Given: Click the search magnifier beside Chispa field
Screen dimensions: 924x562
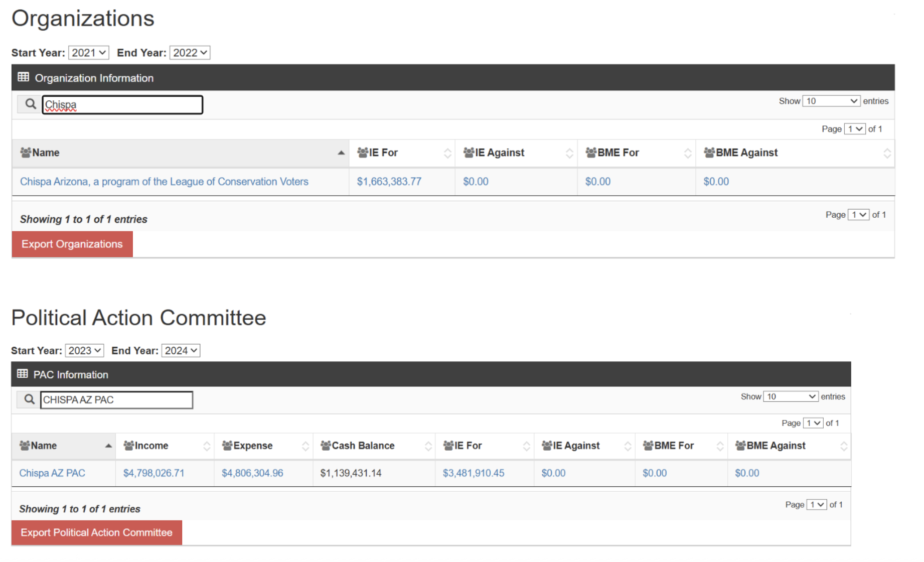Looking at the screenshot, I should [x=30, y=104].
